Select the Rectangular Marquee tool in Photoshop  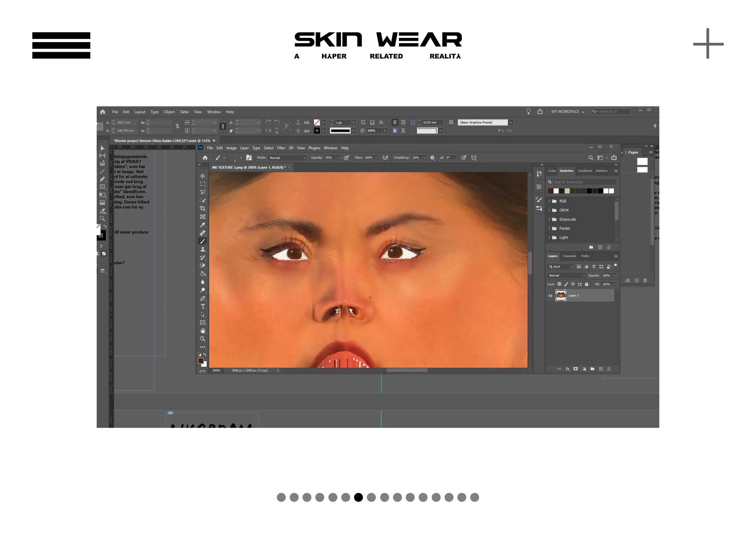tap(203, 184)
